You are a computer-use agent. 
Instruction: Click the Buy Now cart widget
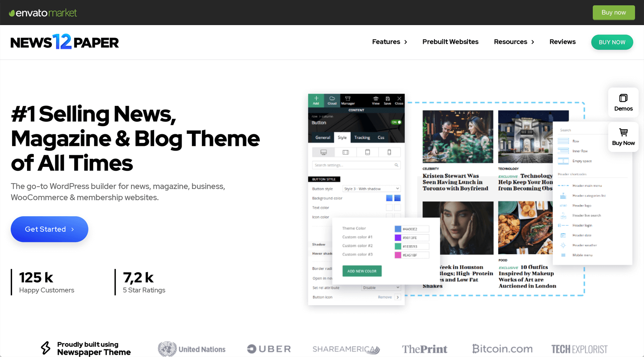(x=623, y=137)
